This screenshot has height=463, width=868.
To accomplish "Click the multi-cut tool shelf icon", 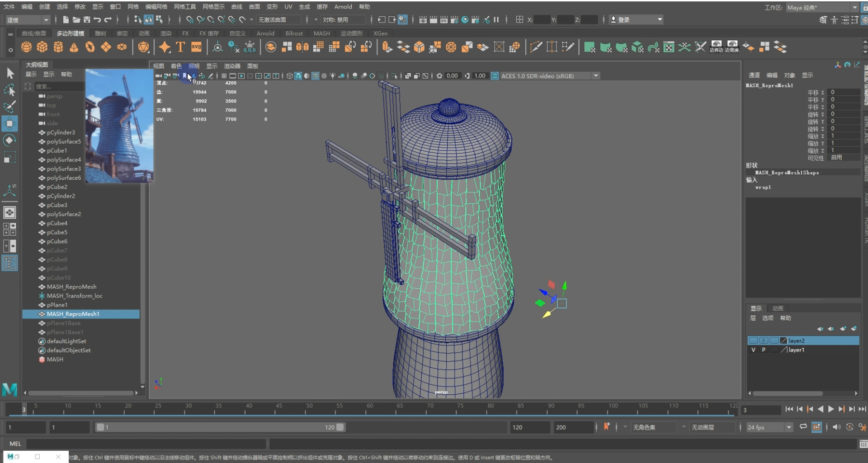I will (536, 47).
